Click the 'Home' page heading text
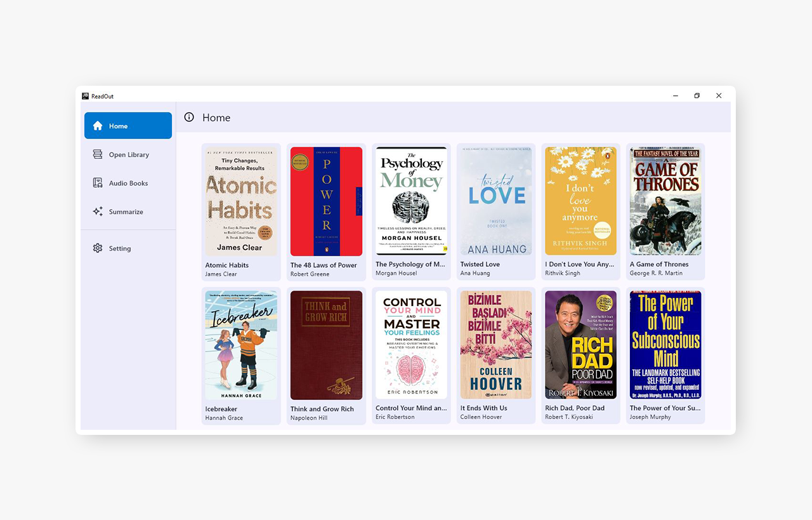Viewport: 812px width, 520px height. coord(216,117)
